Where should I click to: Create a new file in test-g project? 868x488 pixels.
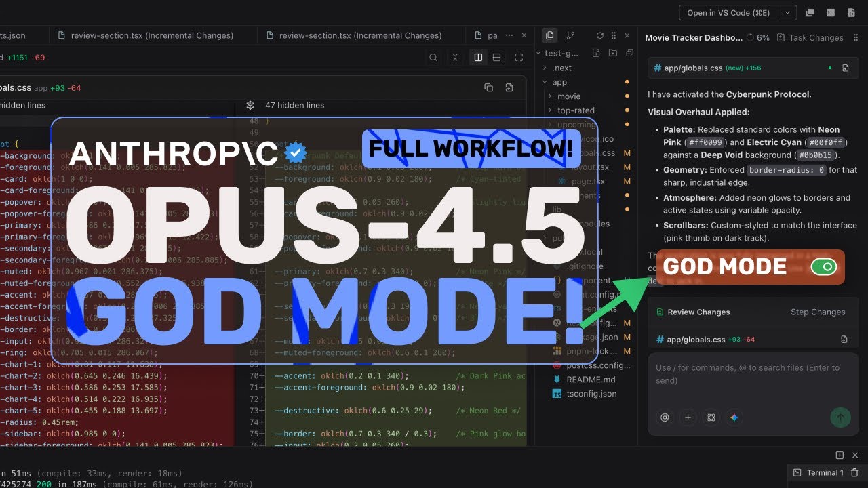[596, 53]
